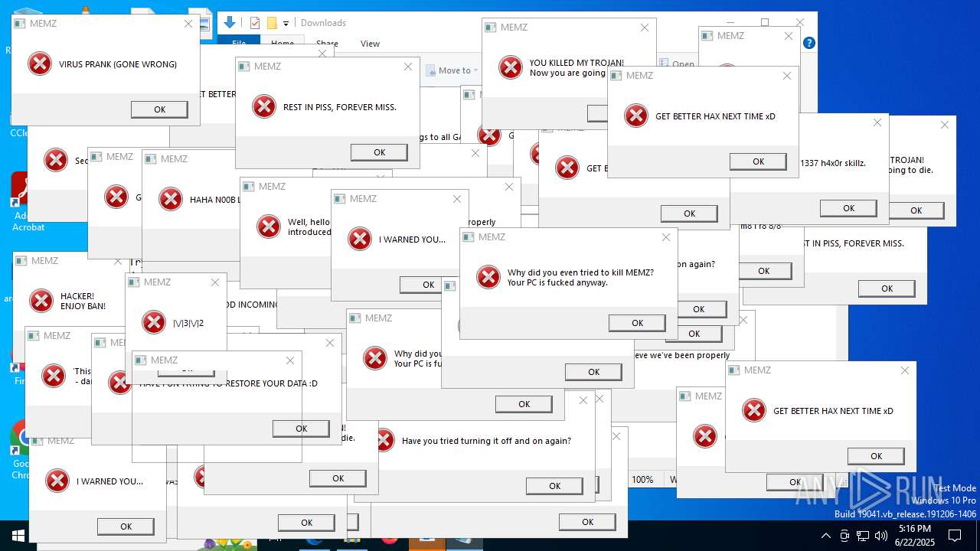Viewport: 980px width, 551px height.
Task: Click New folder icon in Downloads quick access toolbar
Action: (x=272, y=23)
